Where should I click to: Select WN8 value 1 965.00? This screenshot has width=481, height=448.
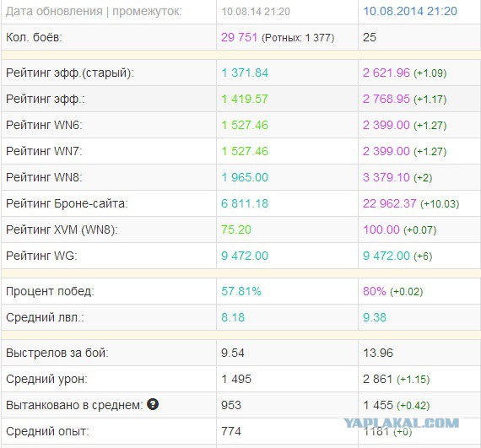click(245, 177)
